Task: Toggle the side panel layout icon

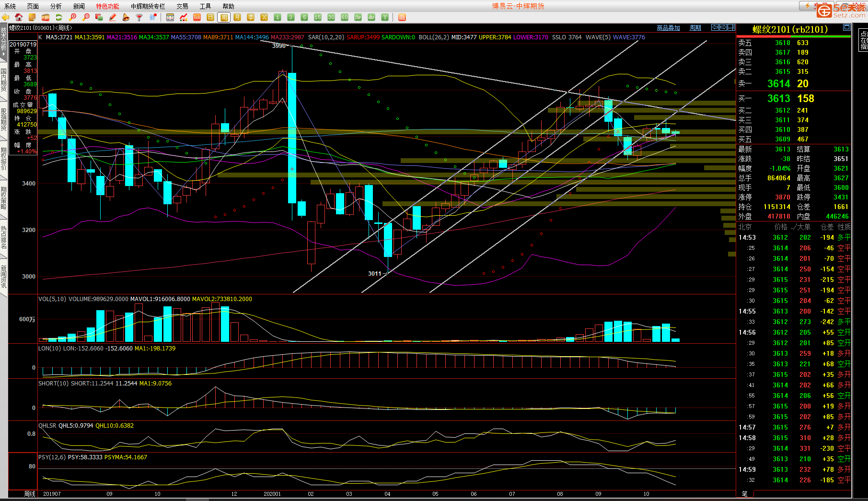Action: [x=731, y=27]
